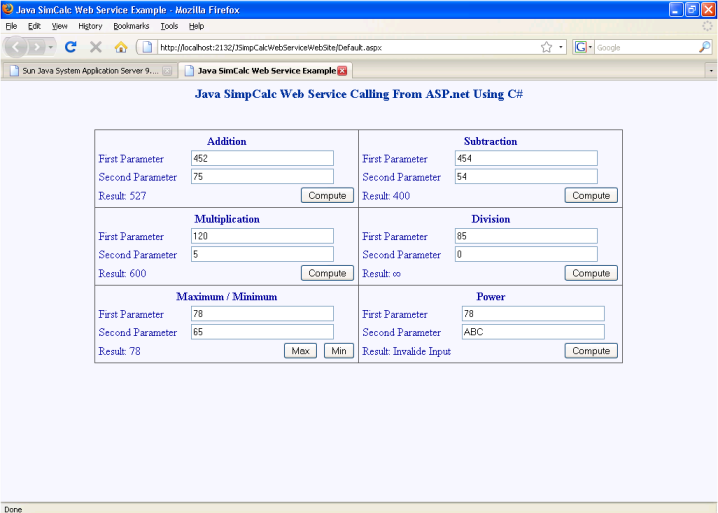Viewport: 718px width, 513px height.
Task: Click the Reload page icon
Action: (71, 47)
